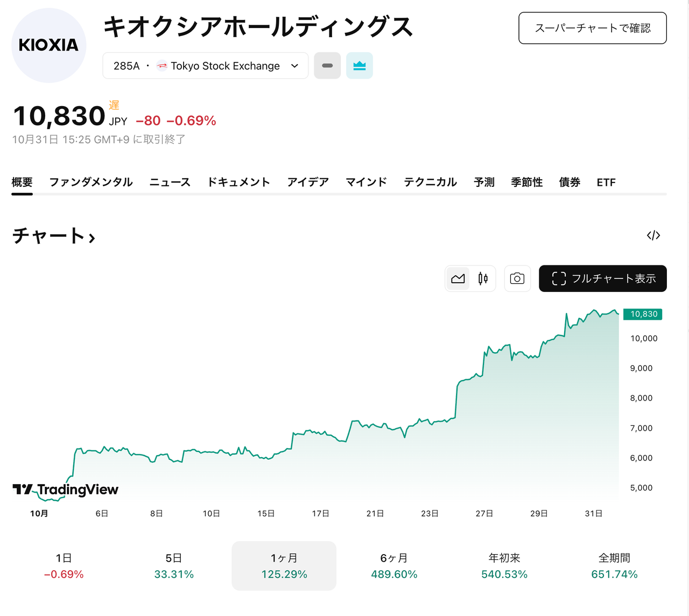Take a chart snapshot with camera icon

click(x=517, y=278)
